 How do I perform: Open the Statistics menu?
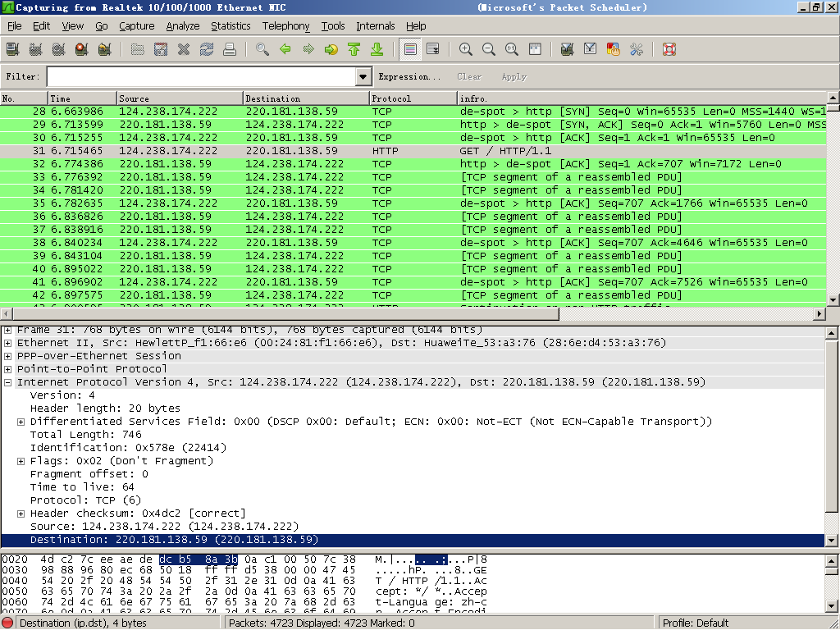[231, 25]
